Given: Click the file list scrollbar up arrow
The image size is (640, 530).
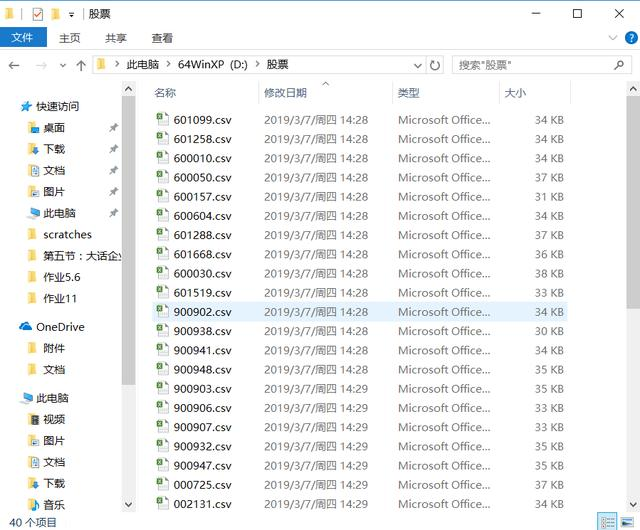Looking at the screenshot, I should (x=633, y=89).
